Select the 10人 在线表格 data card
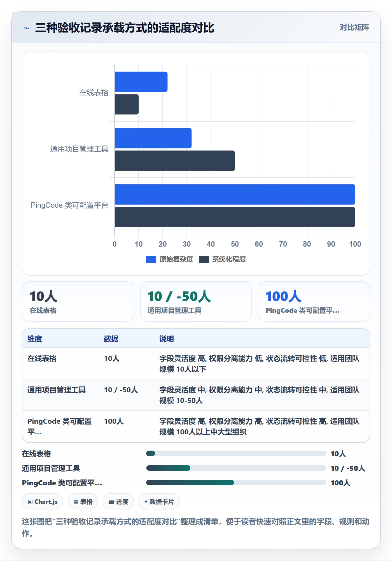 (x=78, y=302)
